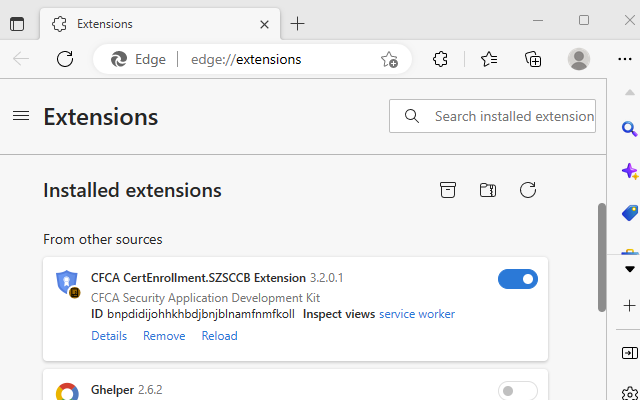
Task: Open a new tab with plus button
Action: (297, 23)
